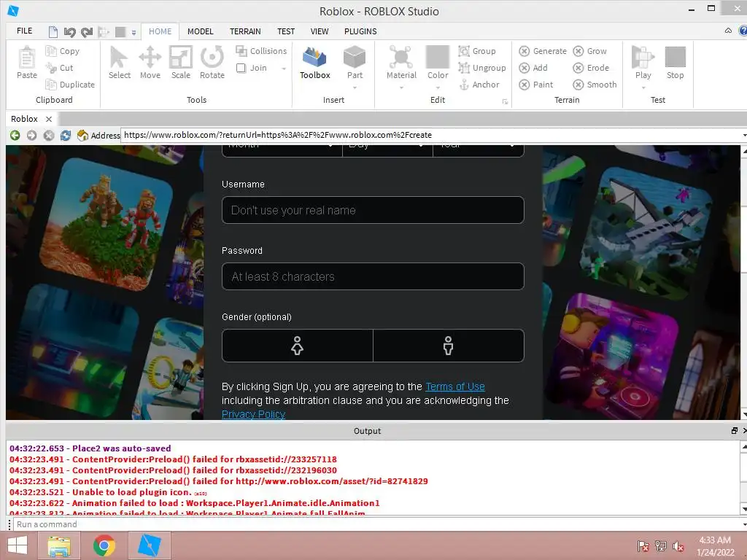
Task: Open the Privacy Policy link
Action: [x=253, y=414]
